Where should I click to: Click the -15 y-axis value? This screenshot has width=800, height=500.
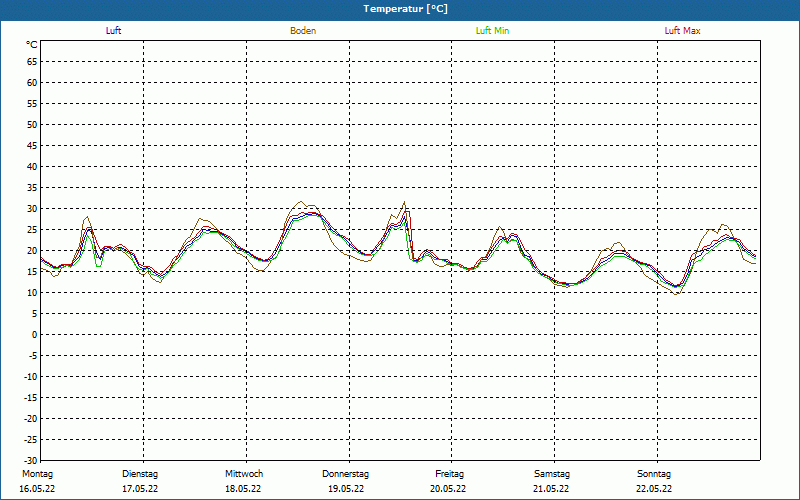[x=31, y=397]
